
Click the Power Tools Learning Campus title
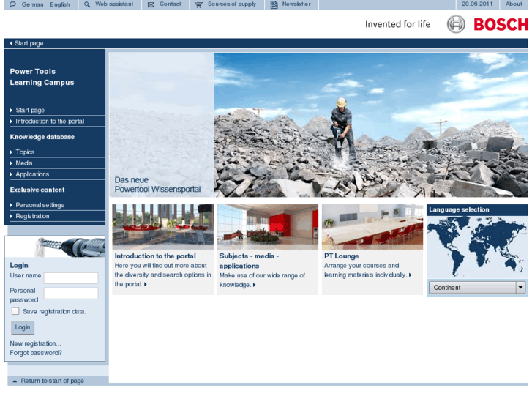42,77
